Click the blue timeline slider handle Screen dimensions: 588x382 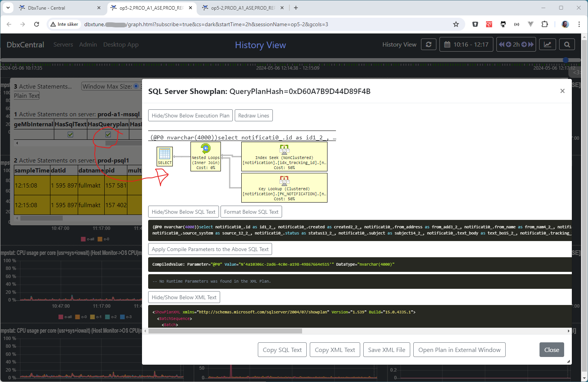[x=565, y=60]
